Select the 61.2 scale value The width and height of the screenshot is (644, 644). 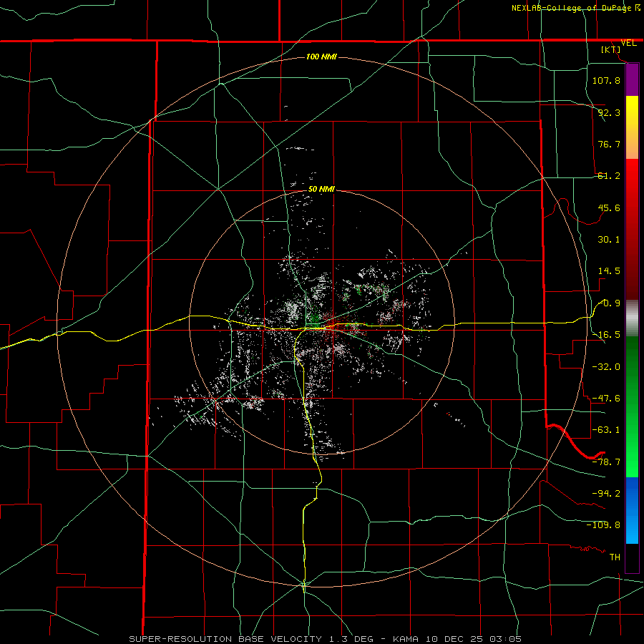[x=609, y=176]
